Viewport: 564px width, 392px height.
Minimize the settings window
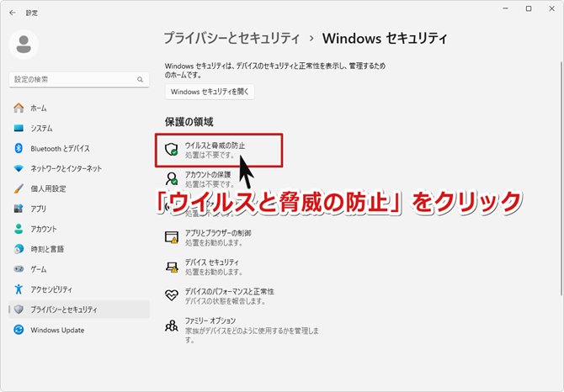(x=505, y=8)
